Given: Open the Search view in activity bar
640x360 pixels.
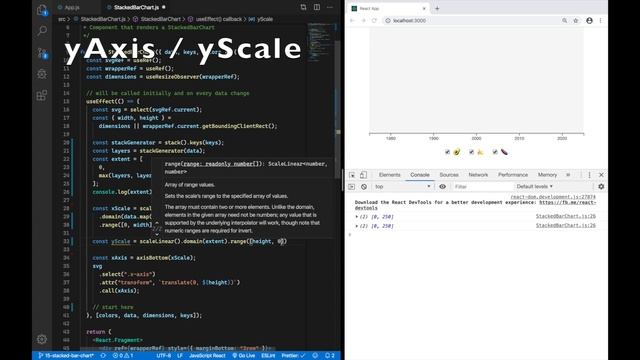Looking at the screenshot, I should pyautogui.click(x=42, y=31).
